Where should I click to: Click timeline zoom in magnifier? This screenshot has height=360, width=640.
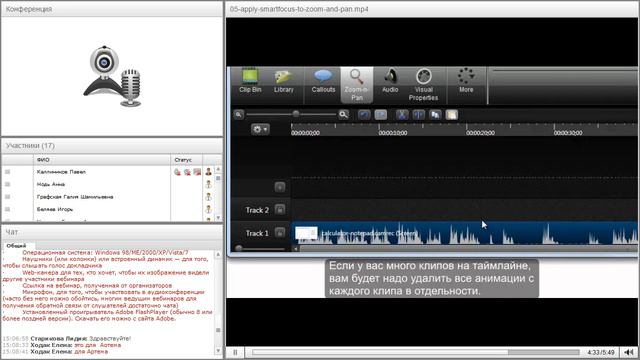[x=344, y=115]
